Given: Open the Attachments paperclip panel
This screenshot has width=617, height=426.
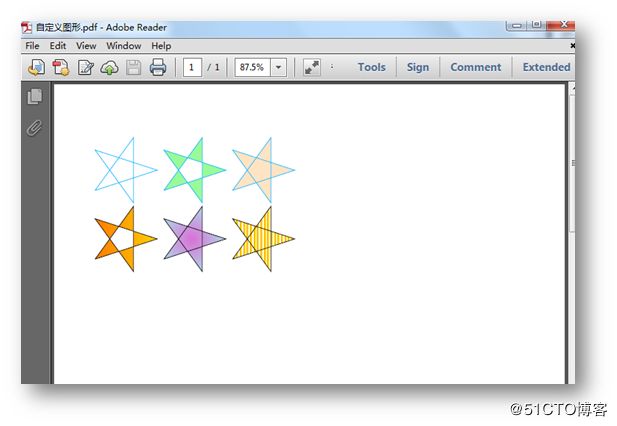Looking at the screenshot, I should 35,128.
